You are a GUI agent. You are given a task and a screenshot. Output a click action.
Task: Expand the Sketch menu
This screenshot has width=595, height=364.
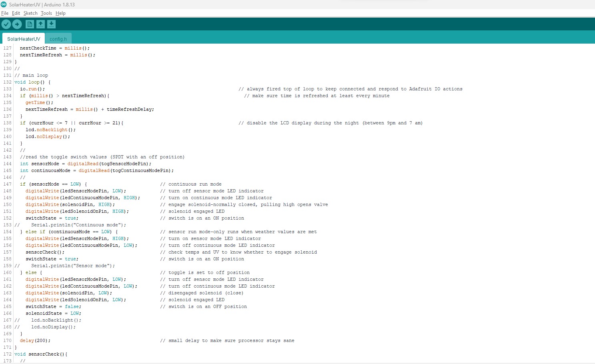click(x=30, y=13)
